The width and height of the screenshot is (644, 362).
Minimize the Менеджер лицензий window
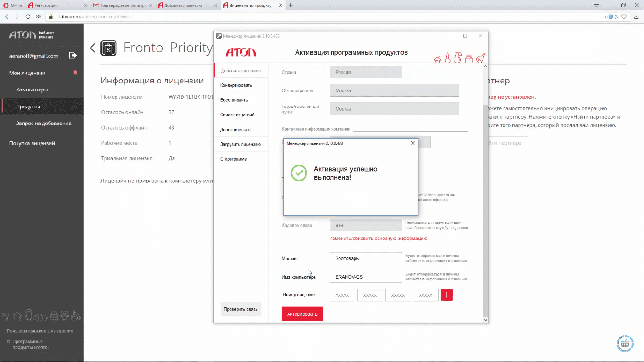449,36
